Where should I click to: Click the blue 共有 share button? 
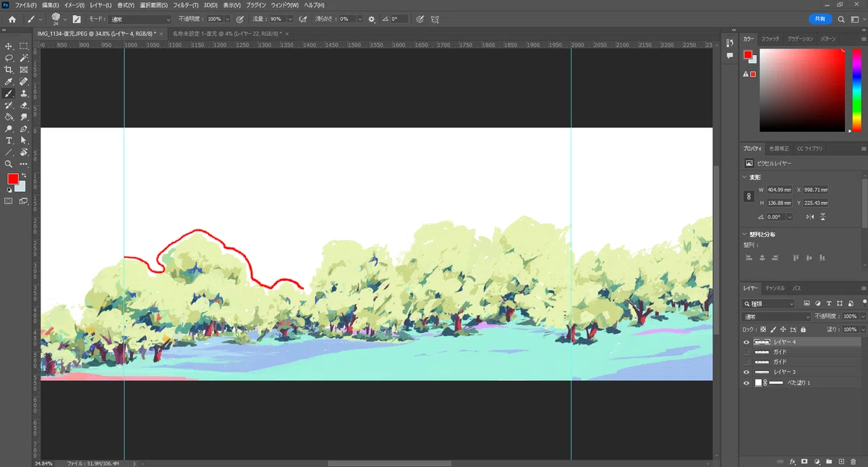pyautogui.click(x=819, y=20)
